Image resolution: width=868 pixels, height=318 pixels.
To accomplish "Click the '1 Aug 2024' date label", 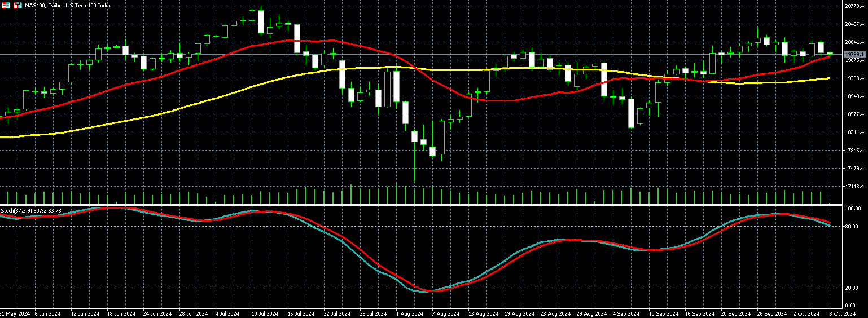I will pyautogui.click(x=410, y=313).
